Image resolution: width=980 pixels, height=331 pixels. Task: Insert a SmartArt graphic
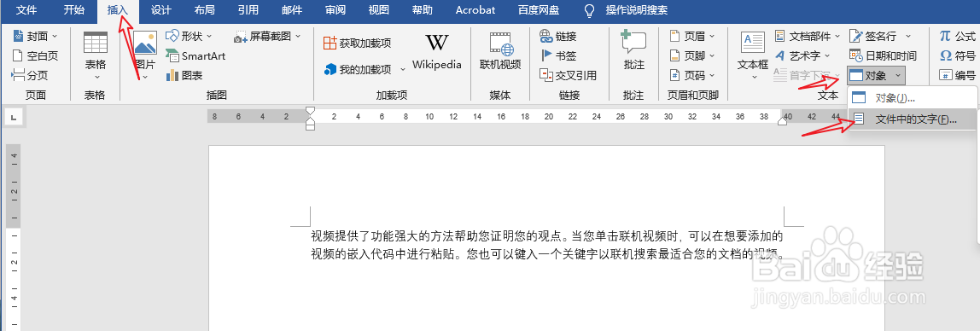pos(195,55)
